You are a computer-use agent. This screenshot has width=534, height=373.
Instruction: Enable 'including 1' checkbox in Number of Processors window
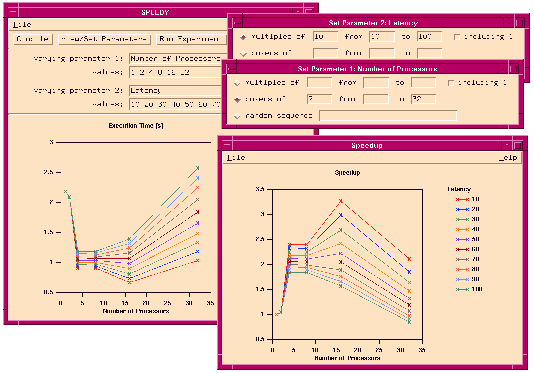tap(451, 83)
